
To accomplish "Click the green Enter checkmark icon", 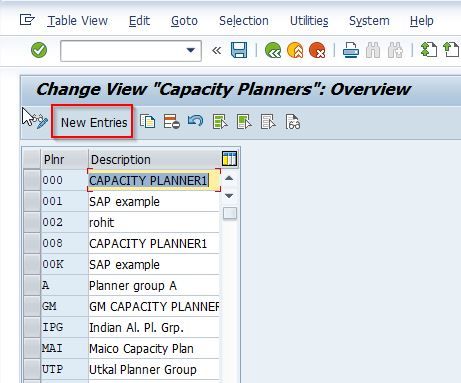I will click(x=39, y=50).
